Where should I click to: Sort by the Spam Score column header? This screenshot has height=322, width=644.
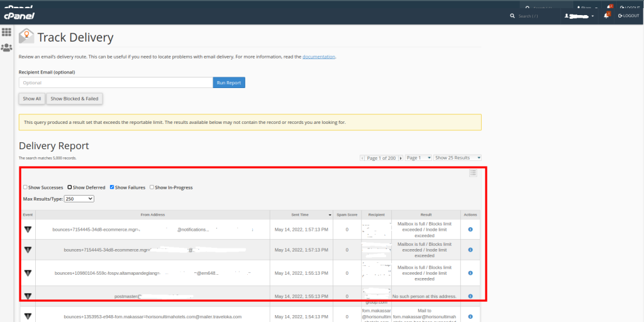click(347, 215)
